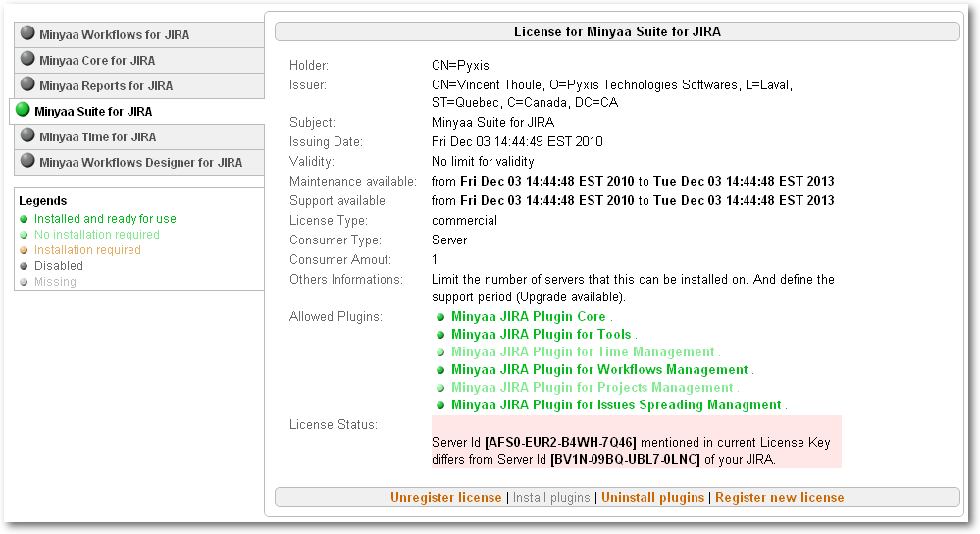Screen dimensions: 980x534
Task: Click green bullet beside Minyaa JIRA Plugin Core
Action: point(440,317)
